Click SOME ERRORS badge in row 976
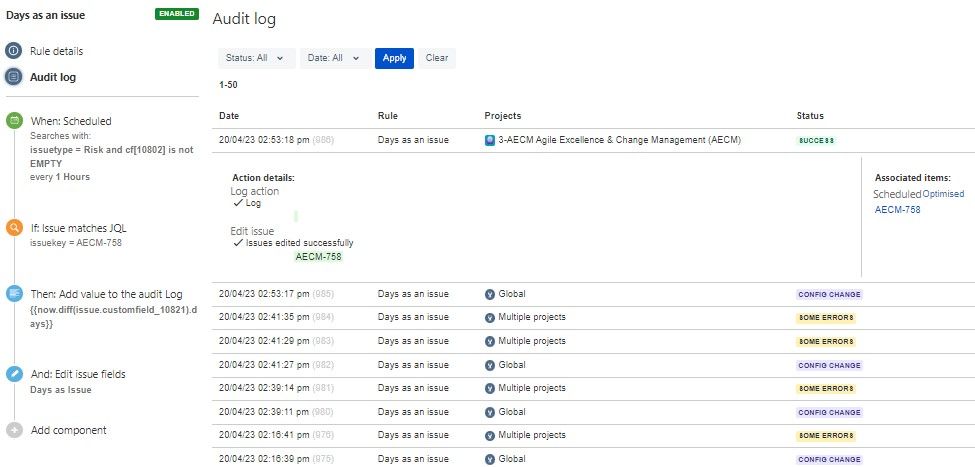Image resolution: width=975 pixels, height=467 pixels. click(826, 436)
